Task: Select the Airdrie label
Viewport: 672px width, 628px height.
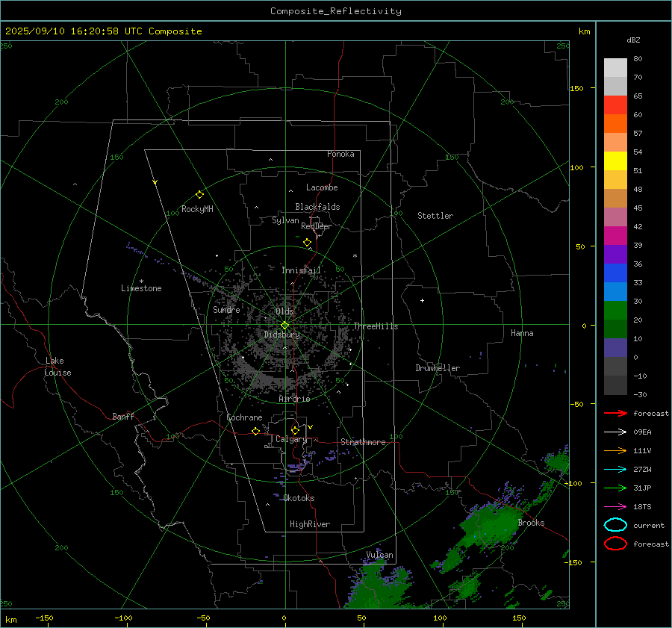Action: point(294,399)
